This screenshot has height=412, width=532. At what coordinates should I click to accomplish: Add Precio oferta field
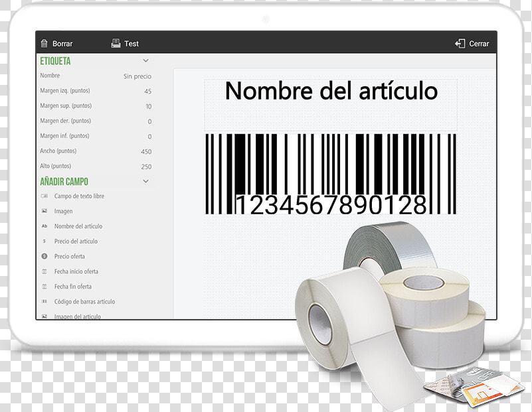[70, 256]
